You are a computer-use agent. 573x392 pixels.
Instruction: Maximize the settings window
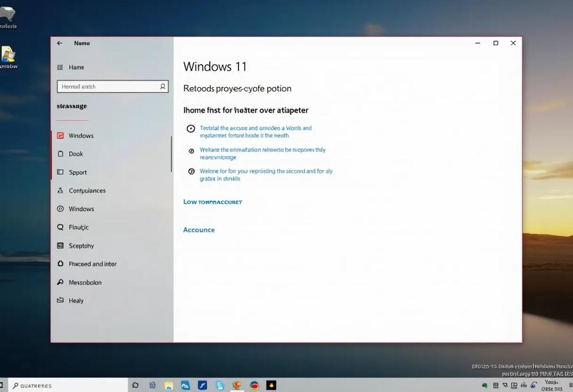tap(496, 43)
